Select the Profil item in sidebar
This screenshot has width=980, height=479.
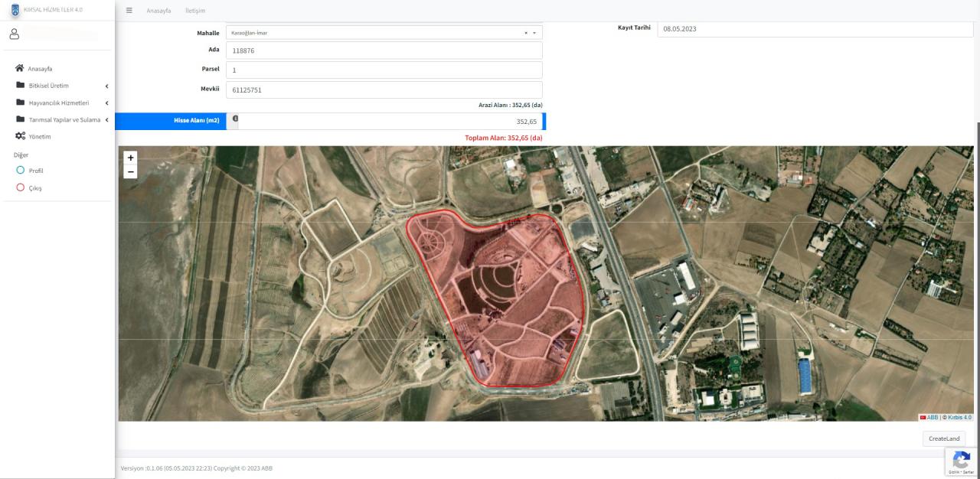pyautogui.click(x=35, y=171)
